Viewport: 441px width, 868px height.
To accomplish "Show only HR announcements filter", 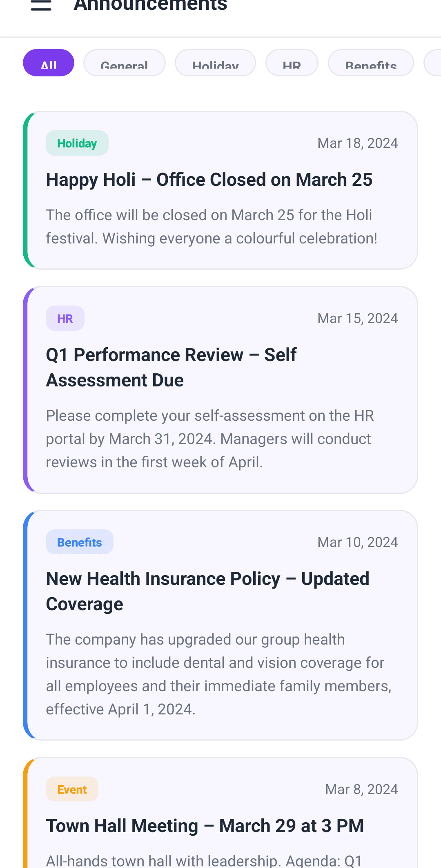I will click(x=292, y=64).
